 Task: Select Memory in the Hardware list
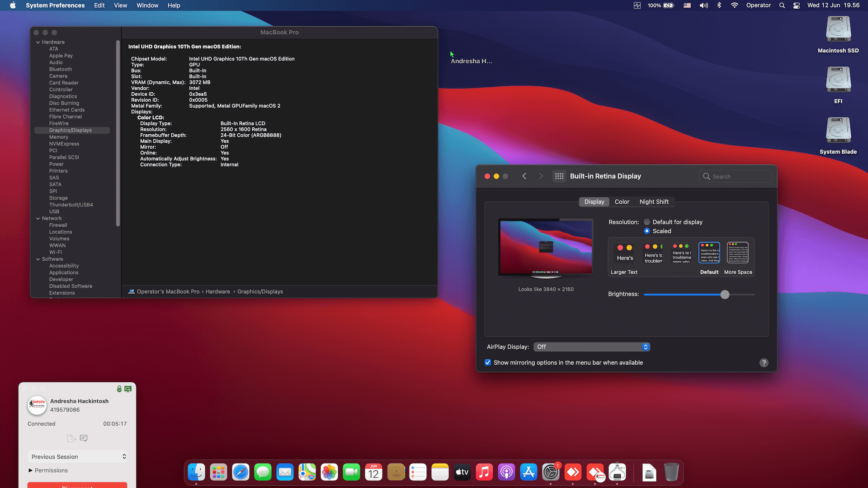point(59,137)
